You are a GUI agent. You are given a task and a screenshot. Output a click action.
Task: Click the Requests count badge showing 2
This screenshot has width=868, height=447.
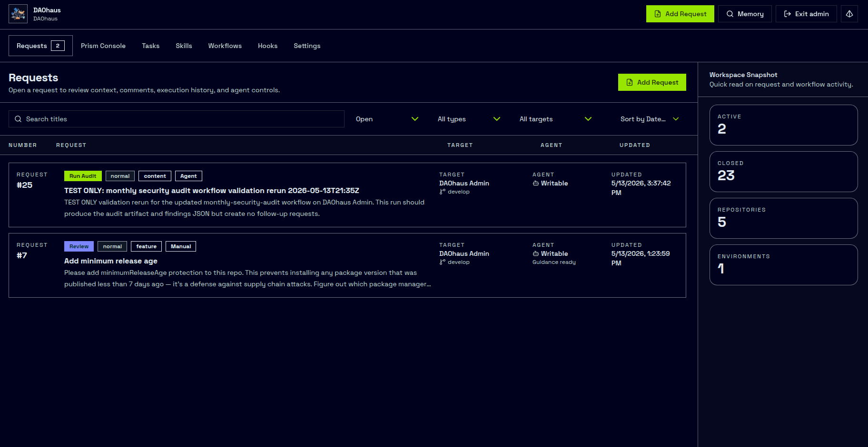coord(58,46)
